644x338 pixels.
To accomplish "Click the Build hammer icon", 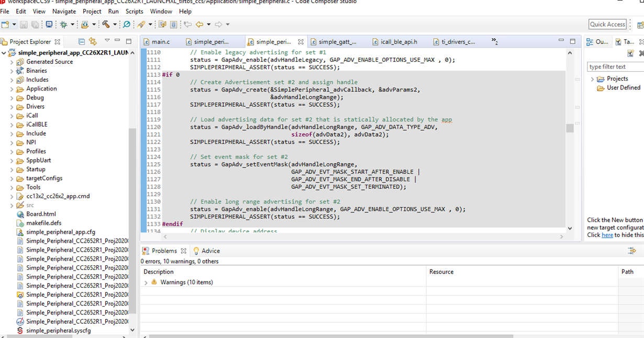I will tap(106, 25).
